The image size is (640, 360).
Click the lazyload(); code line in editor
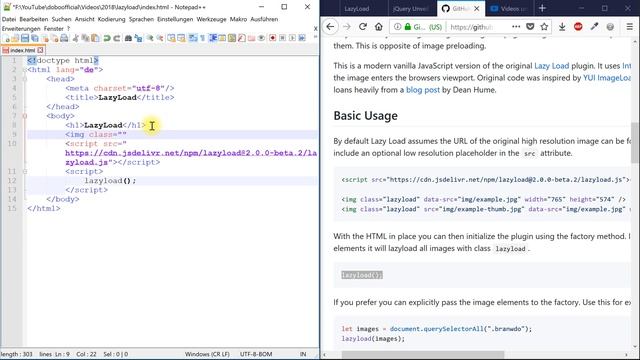click(x=110, y=181)
